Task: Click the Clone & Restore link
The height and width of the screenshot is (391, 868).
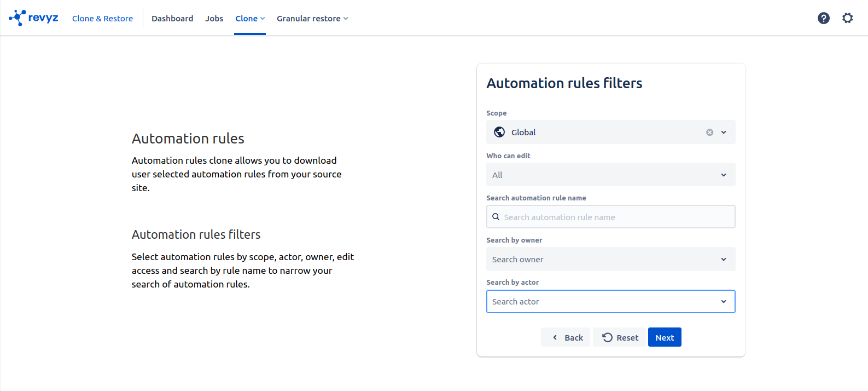Action: (x=102, y=19)
